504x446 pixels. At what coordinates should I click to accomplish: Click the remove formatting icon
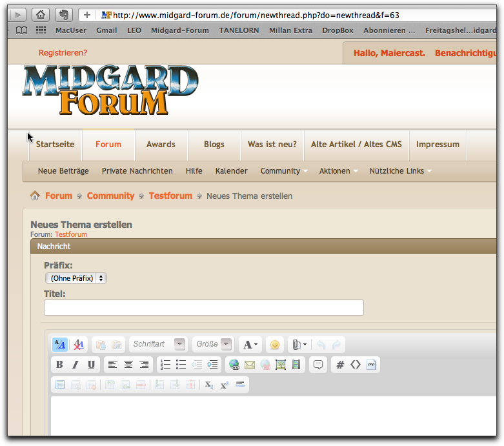pyautogui.click(x=78, y=345)
